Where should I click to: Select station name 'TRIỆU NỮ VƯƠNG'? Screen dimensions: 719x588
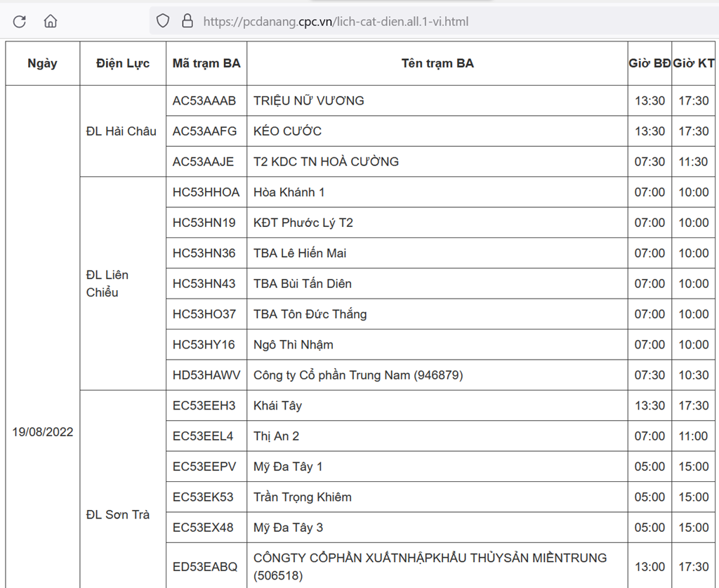[309, 100]
